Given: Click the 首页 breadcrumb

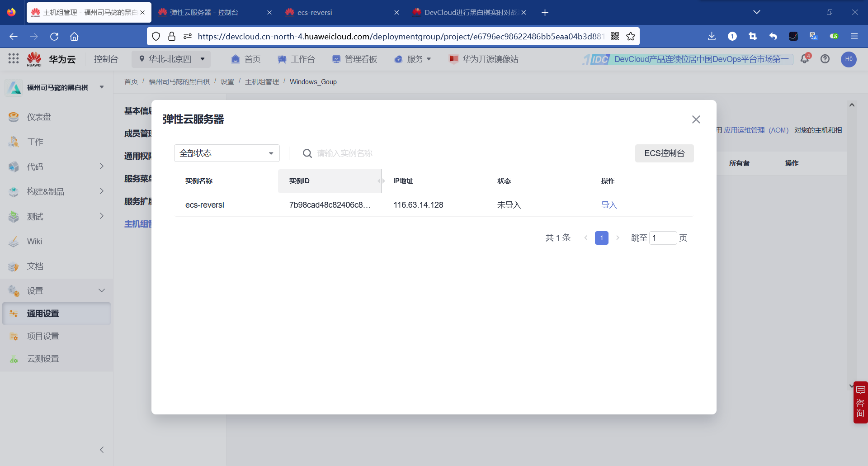Looking at the screenshot, I should pyautogui.click(x=131, y=82).
